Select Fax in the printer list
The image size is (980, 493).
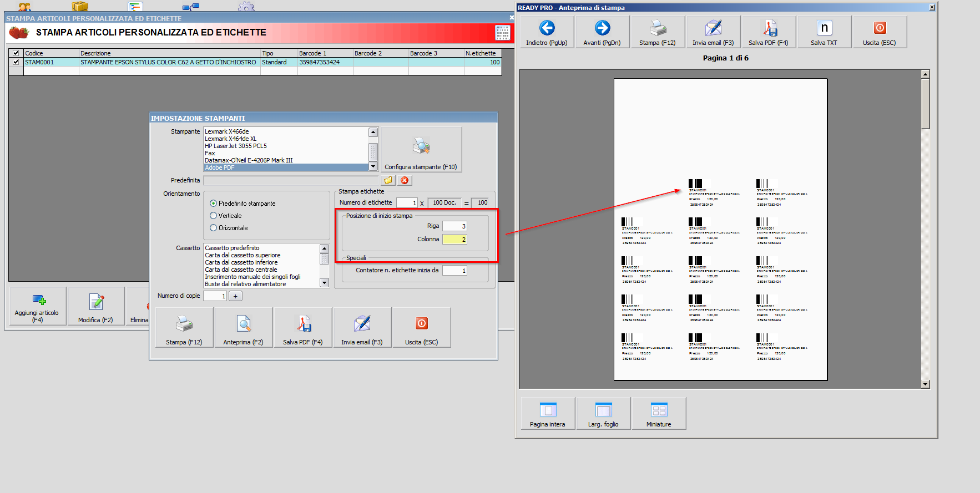click(286, 153)
